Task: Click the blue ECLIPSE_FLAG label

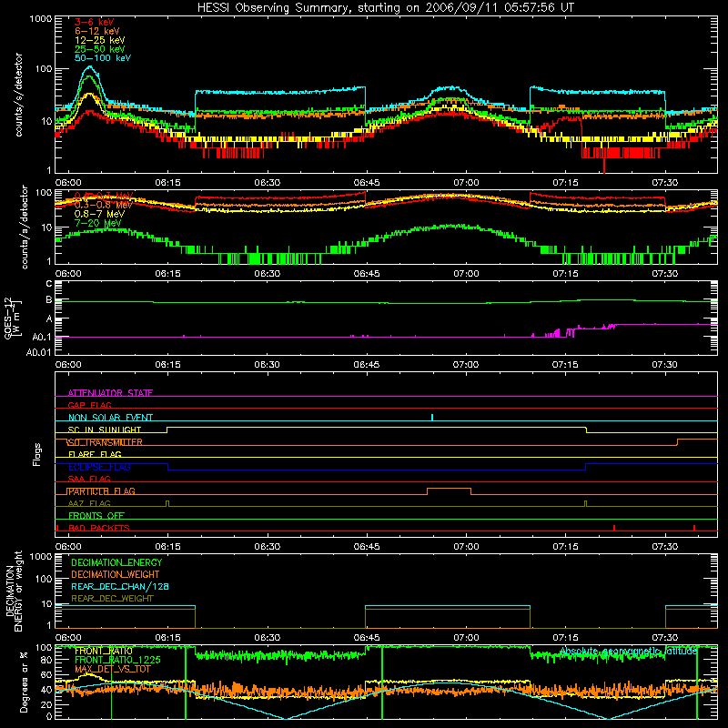Action: click(x=99, y=467)
